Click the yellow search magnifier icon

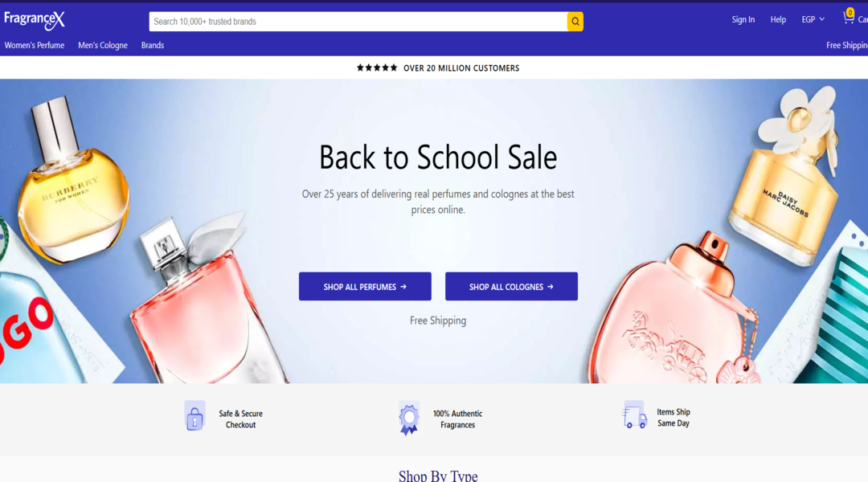[x=575, y=22]
